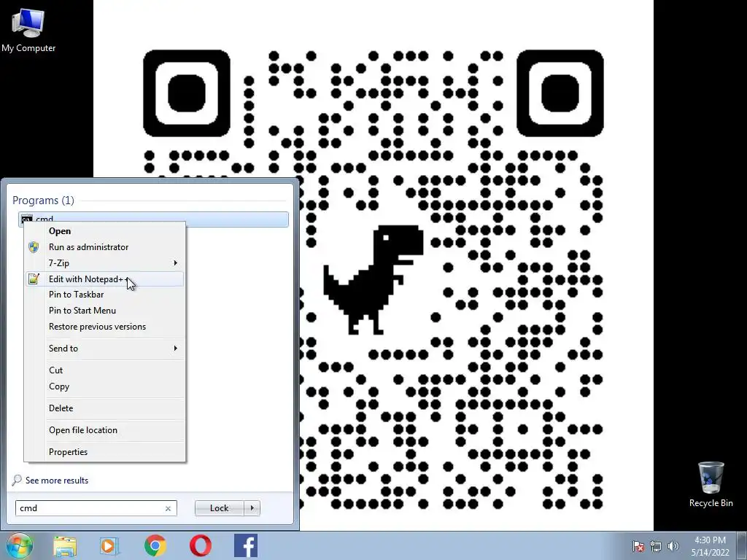Click the shield icon beside Run as administrator
This screenshot has width=747, height=560.
pos(34,246)
